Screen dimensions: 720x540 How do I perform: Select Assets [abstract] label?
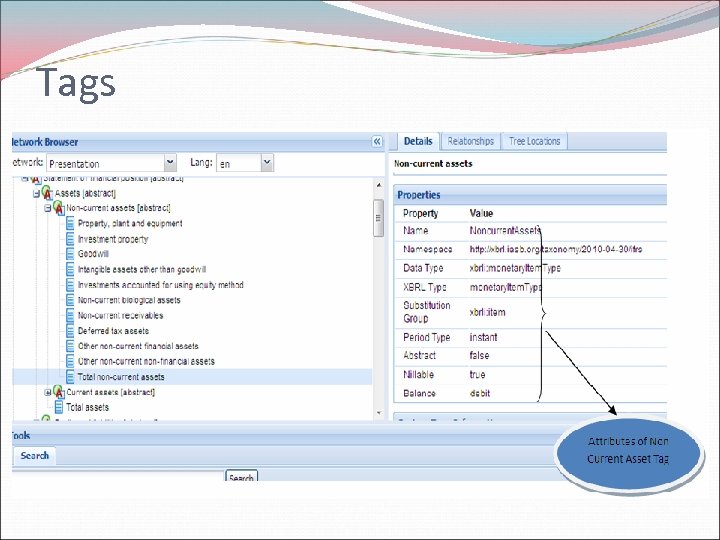(85, 193)
